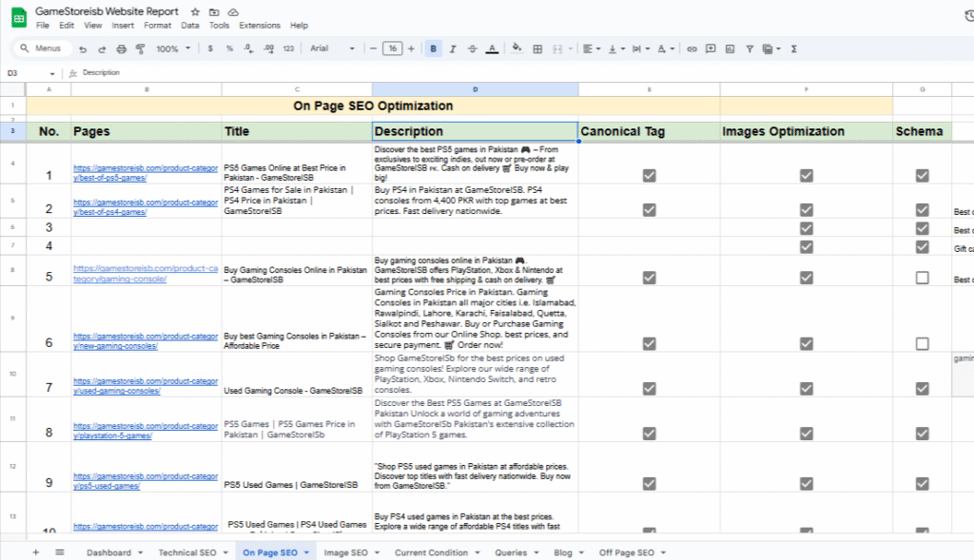
Task: Open the best-of-ps5-games URL link
Action: 146,173
